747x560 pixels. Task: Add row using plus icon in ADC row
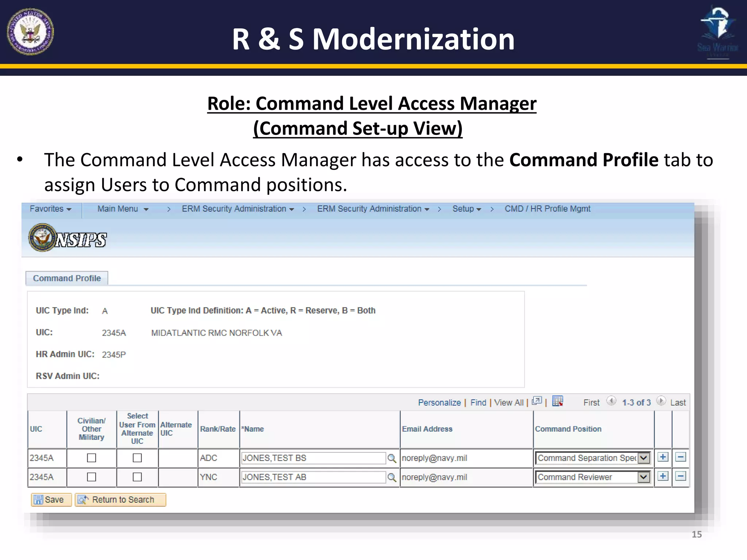coord(663,457)
